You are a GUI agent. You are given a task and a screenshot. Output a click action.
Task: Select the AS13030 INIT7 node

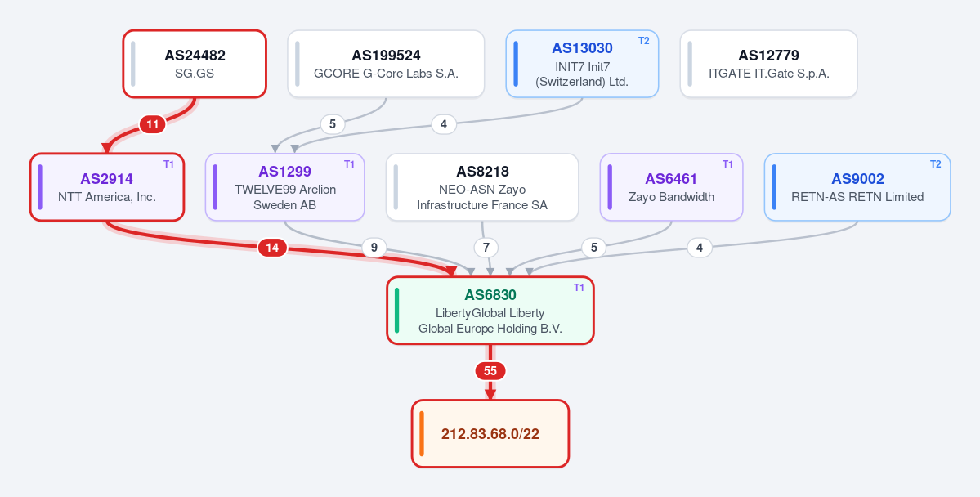pos(582,64)
